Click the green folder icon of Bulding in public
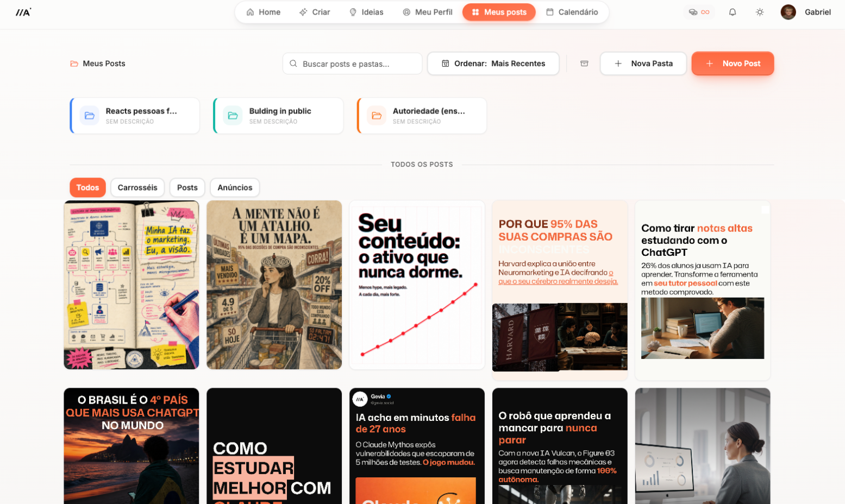 point(233,116)
